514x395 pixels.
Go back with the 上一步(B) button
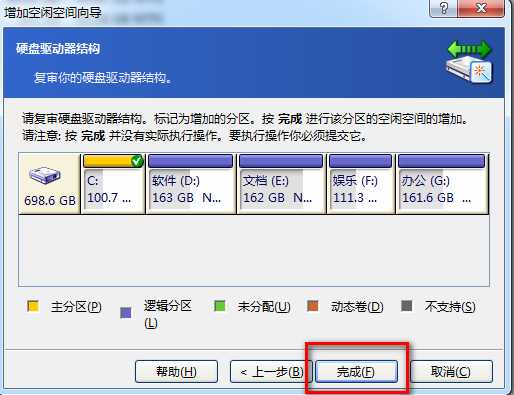click(x=271, y=371)
